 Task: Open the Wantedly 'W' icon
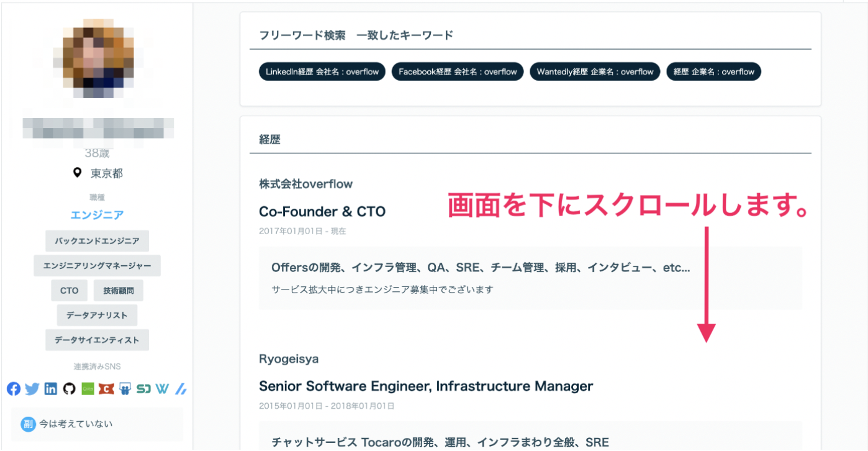click(x=162, y=389)
